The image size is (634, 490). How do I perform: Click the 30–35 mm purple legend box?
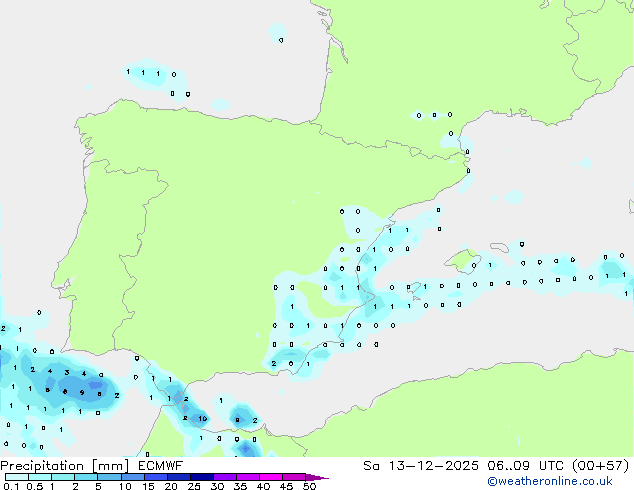pyautogui.click(x=224, y=477)
